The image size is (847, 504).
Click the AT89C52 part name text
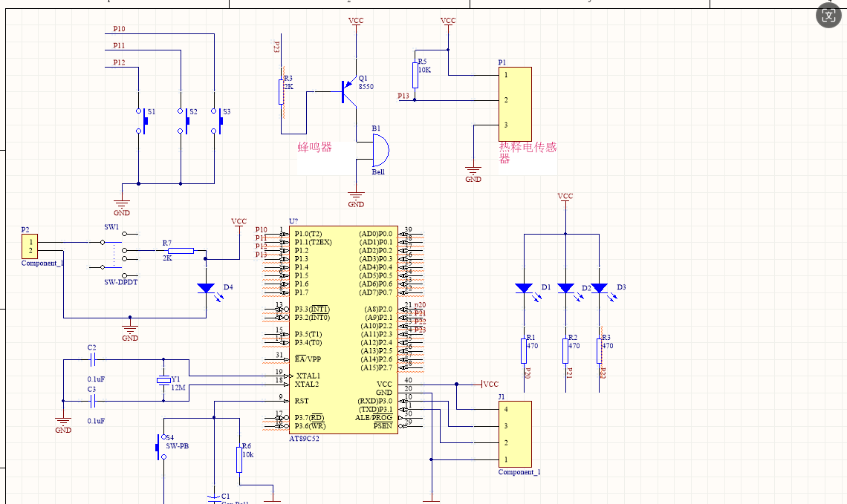coord(304,439)
